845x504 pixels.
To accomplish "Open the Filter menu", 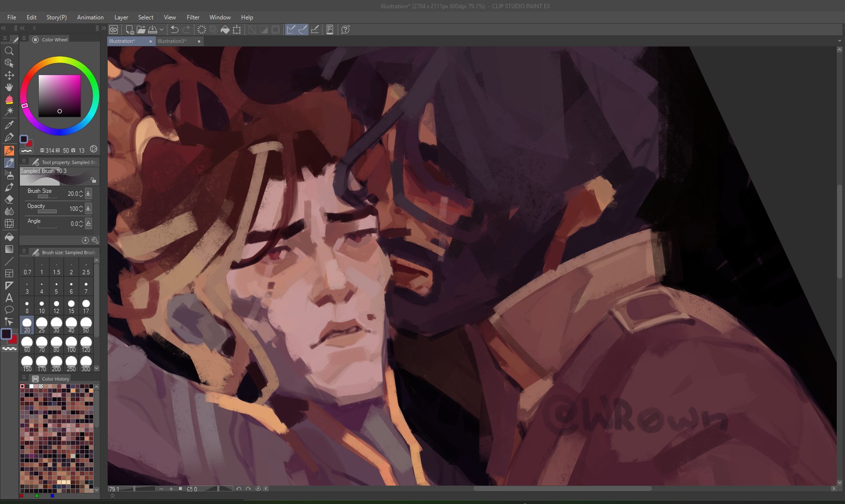I will 193,17.
